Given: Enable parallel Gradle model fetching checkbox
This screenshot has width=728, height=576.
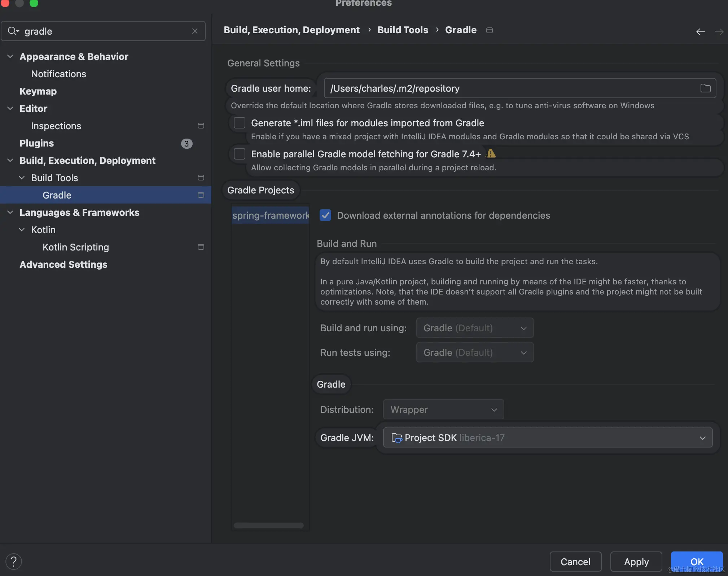Looking at the screenshot, I should pyautogui.click(x=240, y=154).
